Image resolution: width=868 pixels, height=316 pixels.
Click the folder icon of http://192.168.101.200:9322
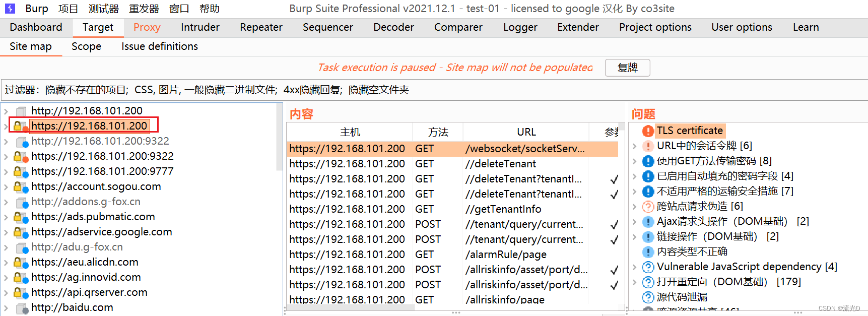22,142
